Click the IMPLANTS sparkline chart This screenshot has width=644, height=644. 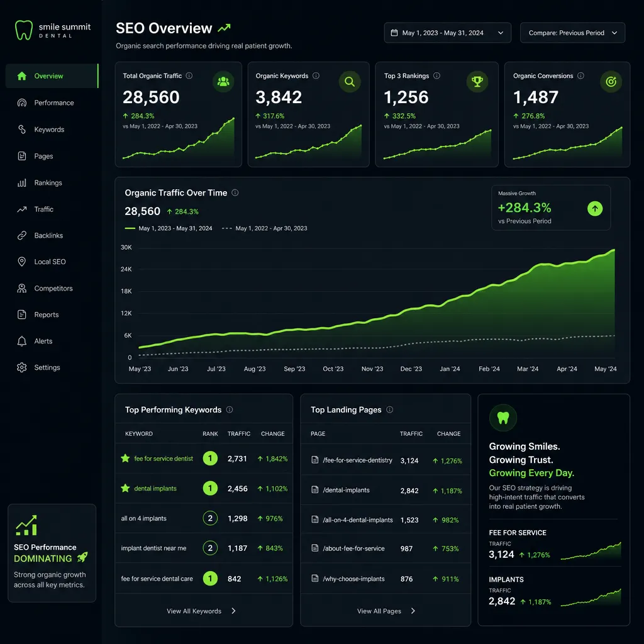click(591, 598)
